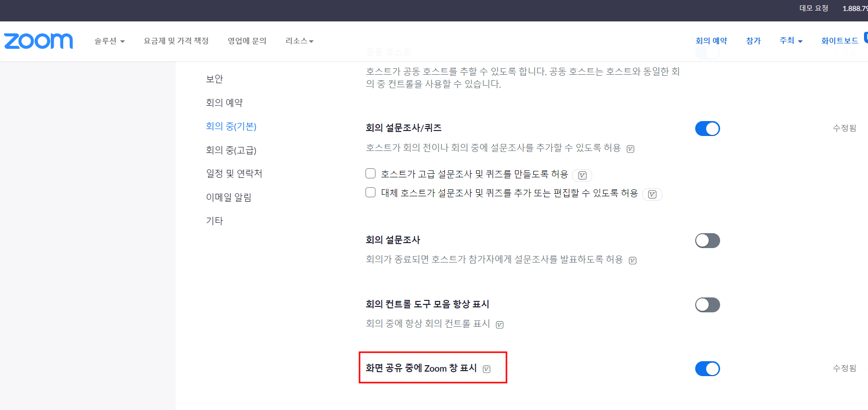The height and width of the screenshot is (410, 868).
Task: Select 이메일 알림 sidebar item
Action: pyautogui.click(x=229, y=197)
